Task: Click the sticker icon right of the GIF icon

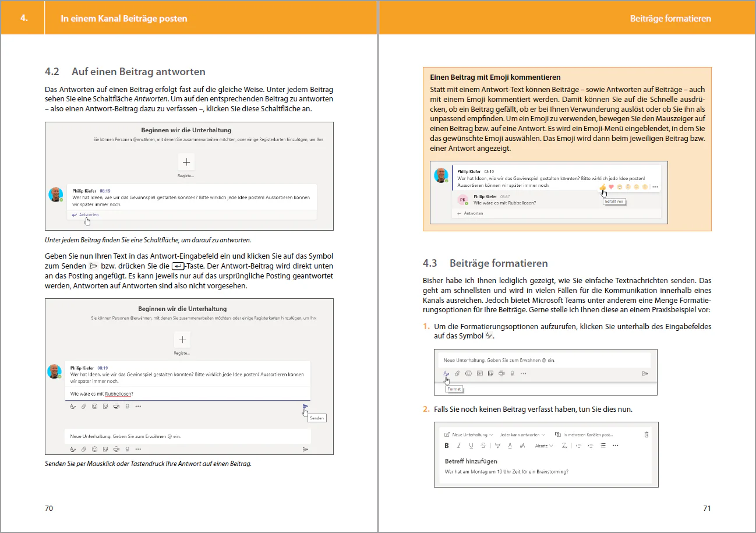Action: click(490, 373)
